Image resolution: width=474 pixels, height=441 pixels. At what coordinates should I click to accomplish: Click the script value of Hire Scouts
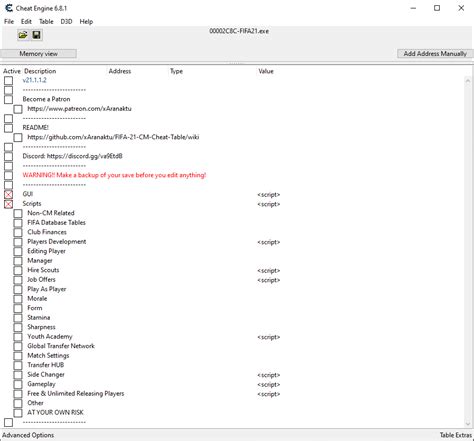coord(269,271)
